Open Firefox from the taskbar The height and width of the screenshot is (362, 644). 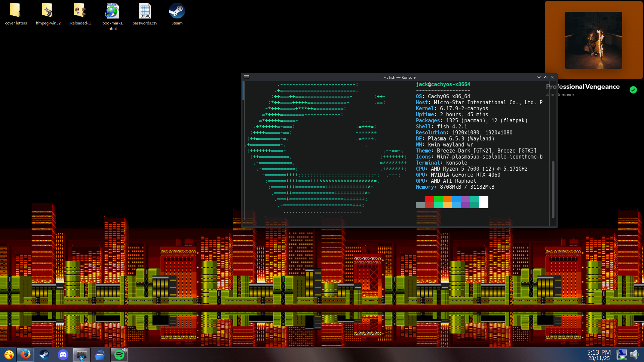[x=25, y=355]
